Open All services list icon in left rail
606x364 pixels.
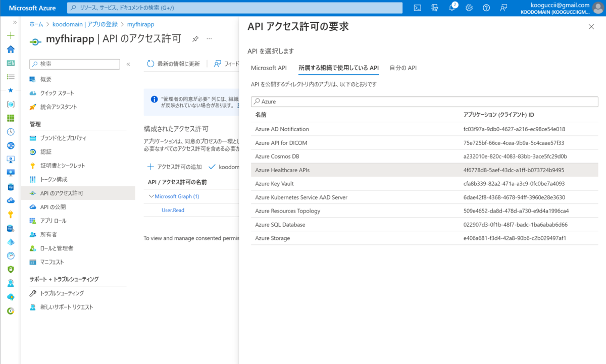click(x=11, y=77)
